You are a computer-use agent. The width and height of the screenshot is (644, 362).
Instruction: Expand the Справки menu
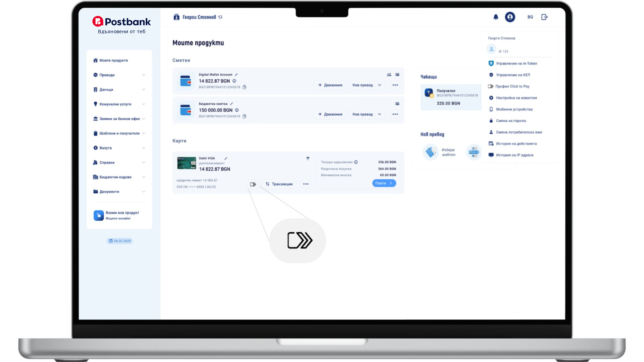[x=119, y=163]
